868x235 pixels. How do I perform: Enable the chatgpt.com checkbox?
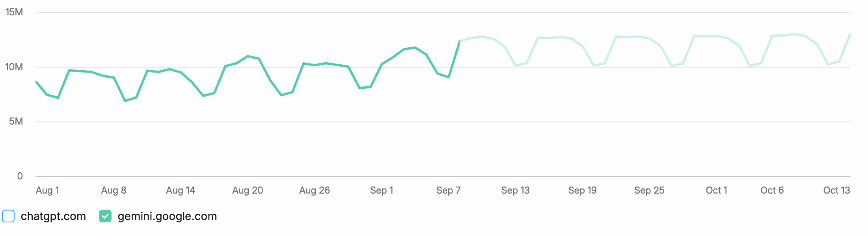tap(8, 216)
